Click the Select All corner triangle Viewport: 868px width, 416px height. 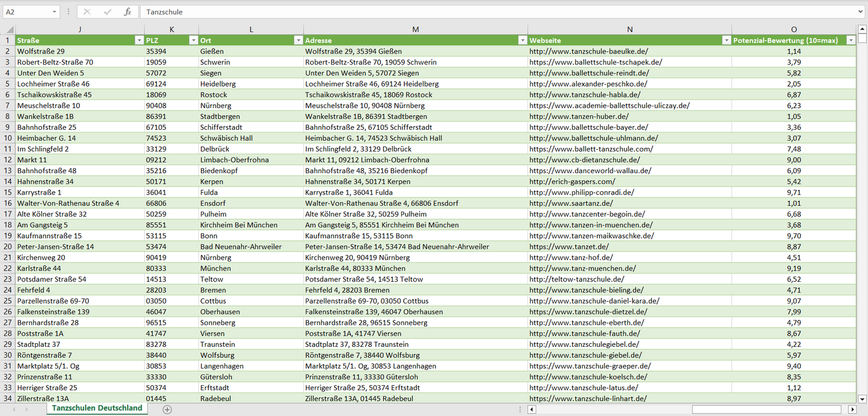[8, 29]
